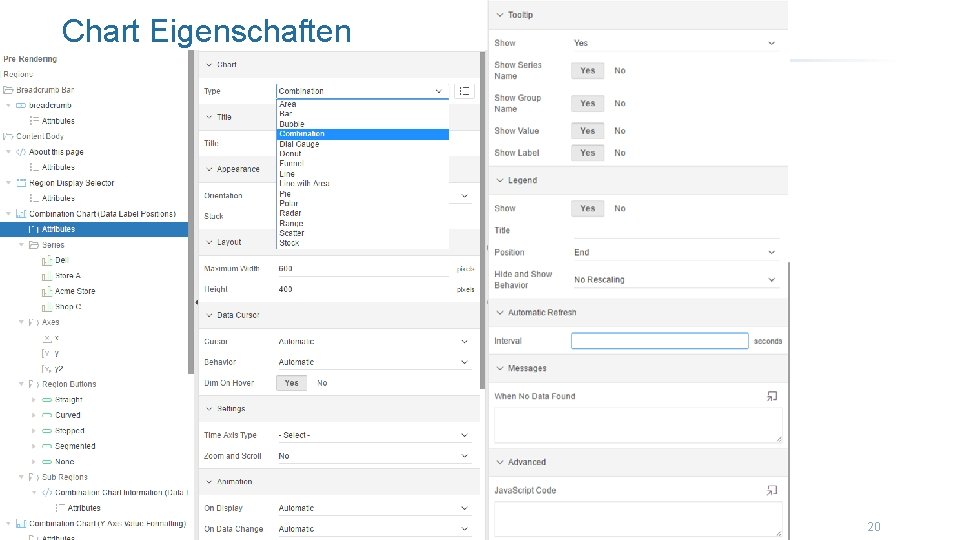Open the Zoom and Scroll dropdown
This screenshot has height=540, width=960.
point(373,456)
